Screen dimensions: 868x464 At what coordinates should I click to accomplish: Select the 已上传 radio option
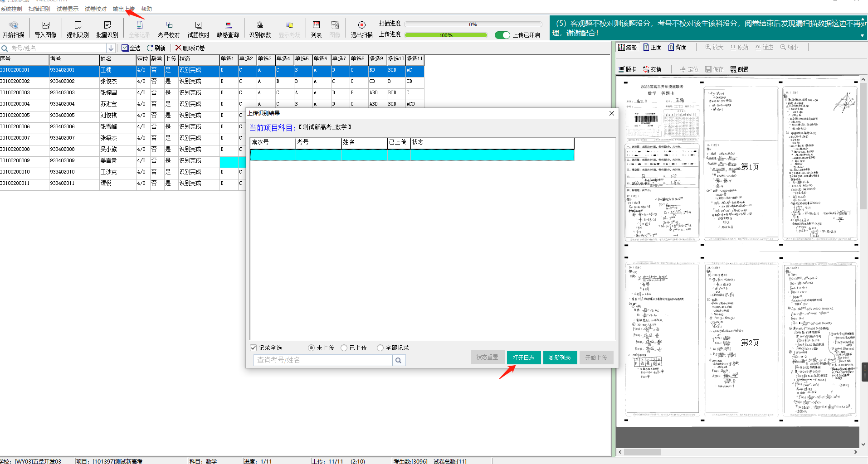tap(344, 348)
